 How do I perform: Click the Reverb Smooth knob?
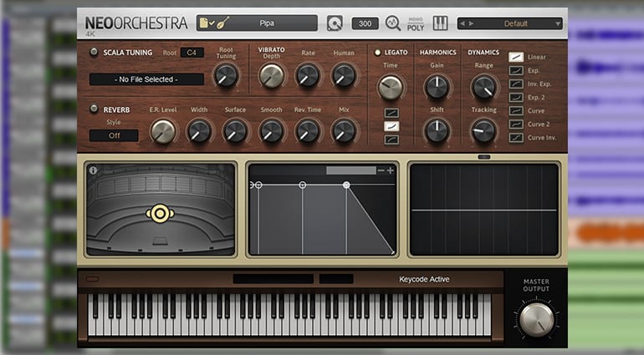click(272, 132)
